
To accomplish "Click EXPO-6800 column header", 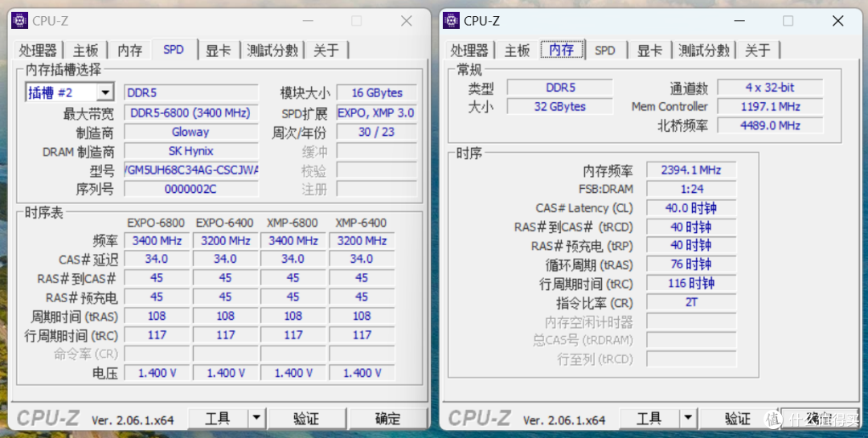I will point(156,223).
